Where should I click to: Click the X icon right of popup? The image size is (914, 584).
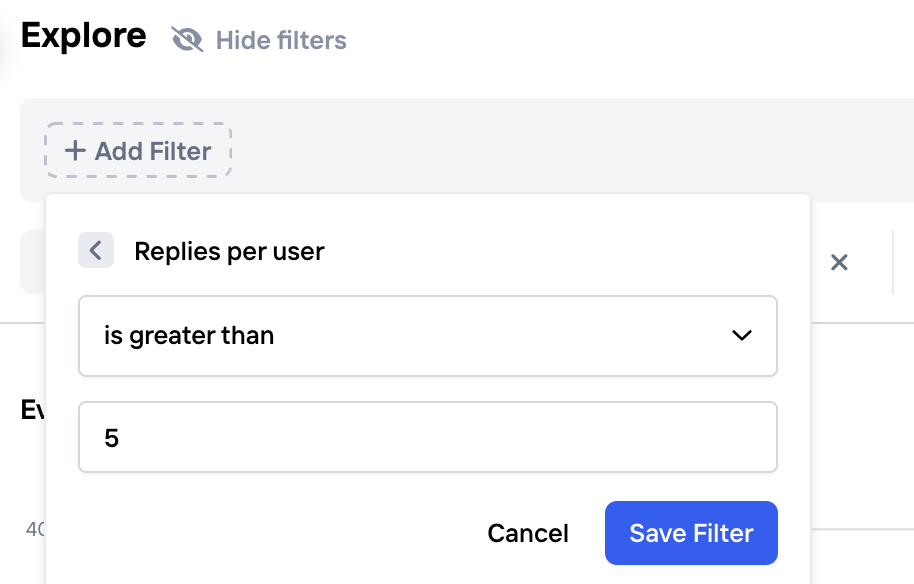click(x=840, y=263)
